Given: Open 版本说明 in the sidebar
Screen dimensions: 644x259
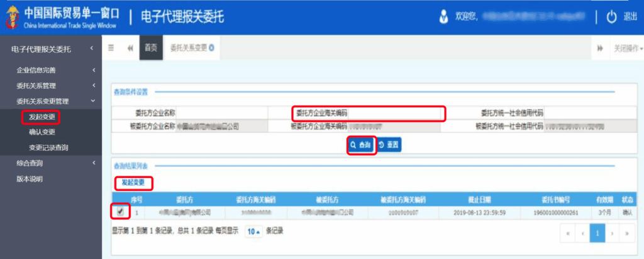Looking at the screenshot, I should (x=30, y=179).
